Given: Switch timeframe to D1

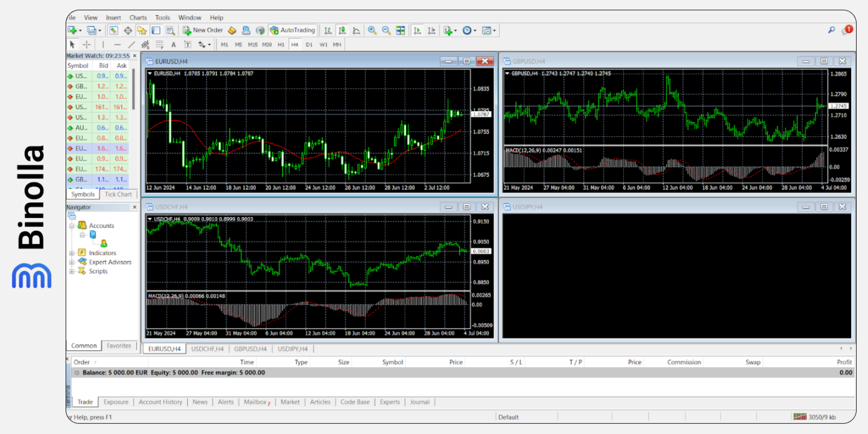Looking at the screenshot, I should point(309,44).
